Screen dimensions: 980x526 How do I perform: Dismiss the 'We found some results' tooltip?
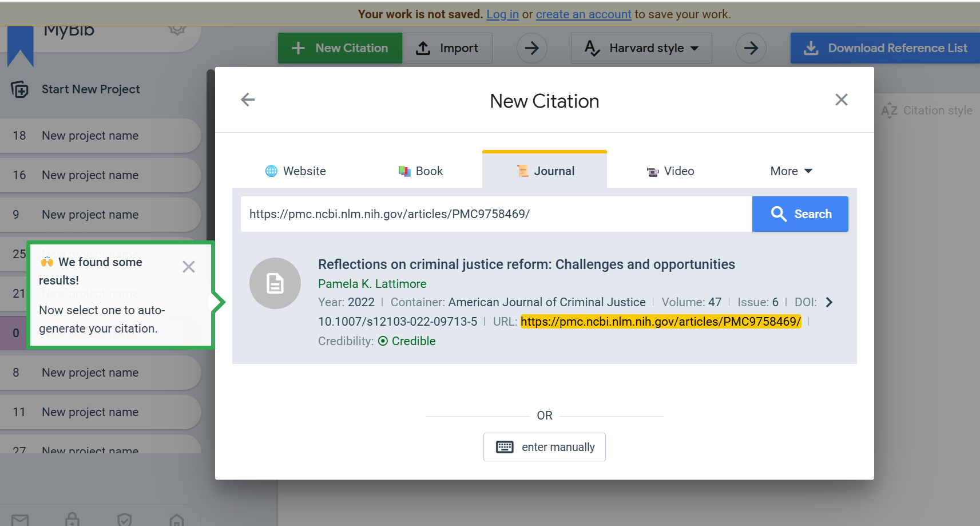[189, 267]
